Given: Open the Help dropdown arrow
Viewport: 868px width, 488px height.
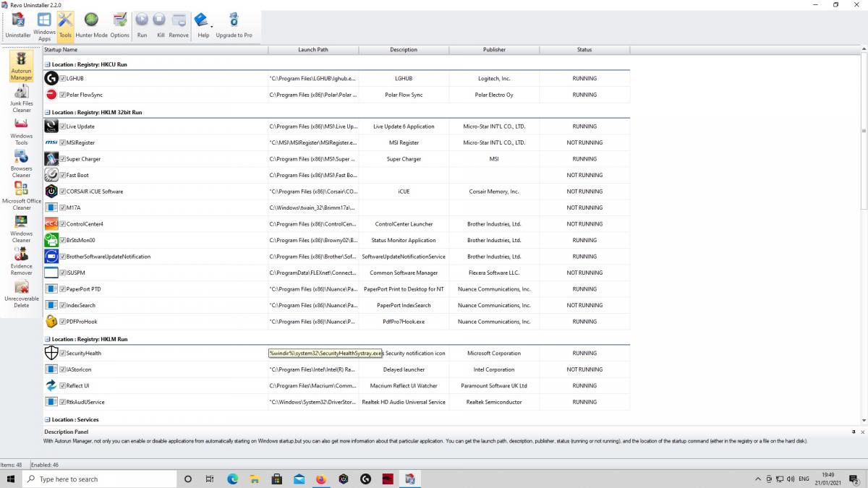Looking at the screenshot, I should pyautogui.click(x=212, y=26).
